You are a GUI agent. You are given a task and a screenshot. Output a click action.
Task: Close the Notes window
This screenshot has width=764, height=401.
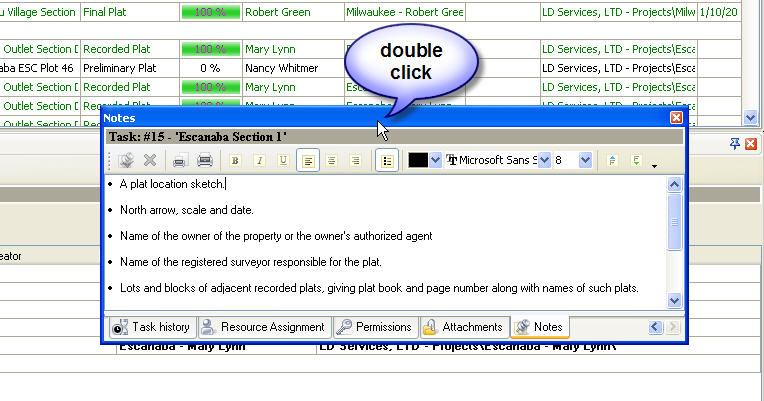[x=676, y=118]
